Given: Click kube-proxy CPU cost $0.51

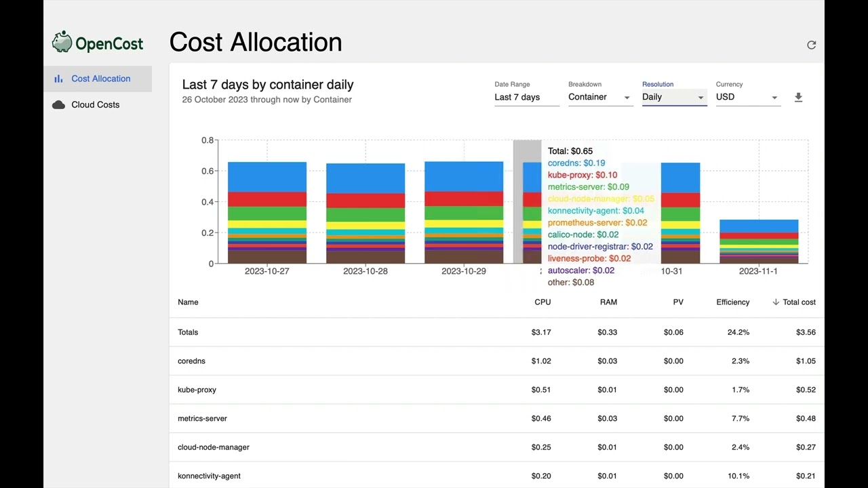Looking at the screenshot, I should pos(541,390).
